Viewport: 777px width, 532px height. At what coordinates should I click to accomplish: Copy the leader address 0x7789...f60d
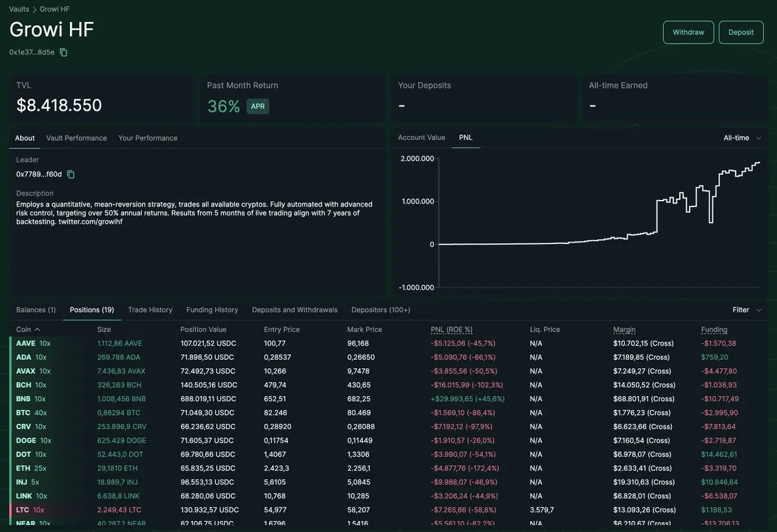click(71, 174)
